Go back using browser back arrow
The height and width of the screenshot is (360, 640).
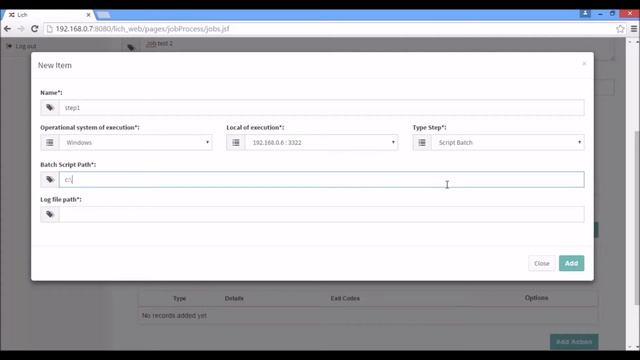point(7,29)
